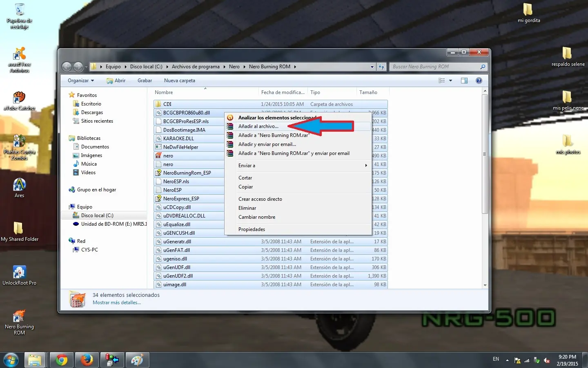Open the Papelera de reciclaje desktop icon
Image resolution: width=588 pixels, height=368 pixels.
pos(19,16)
